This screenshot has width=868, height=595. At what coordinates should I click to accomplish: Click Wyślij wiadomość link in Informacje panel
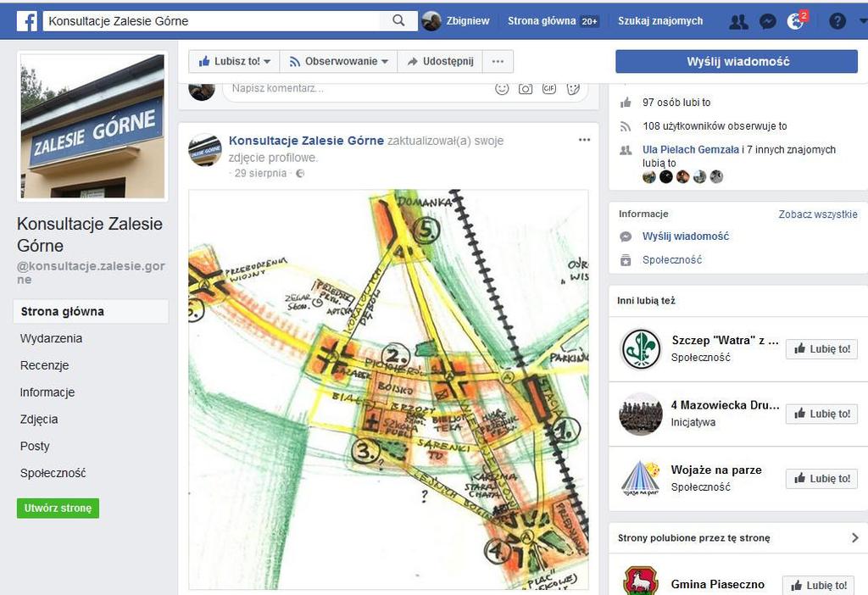click(x=685, y=236)
